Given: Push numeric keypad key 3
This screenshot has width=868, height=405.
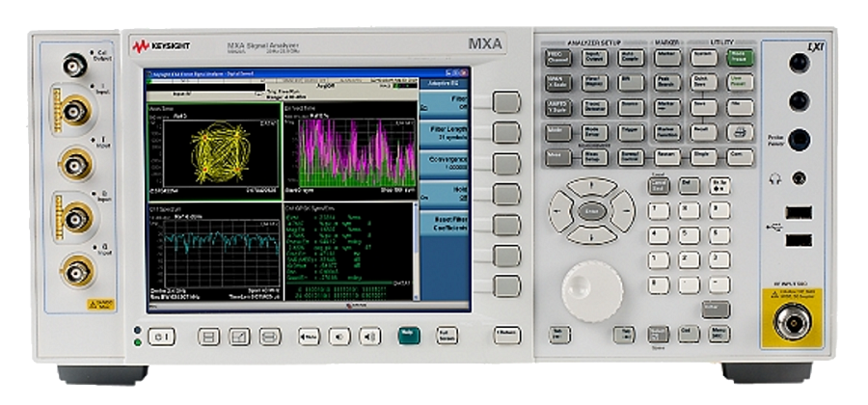Looking at the screenshot, I should (719, 260).
